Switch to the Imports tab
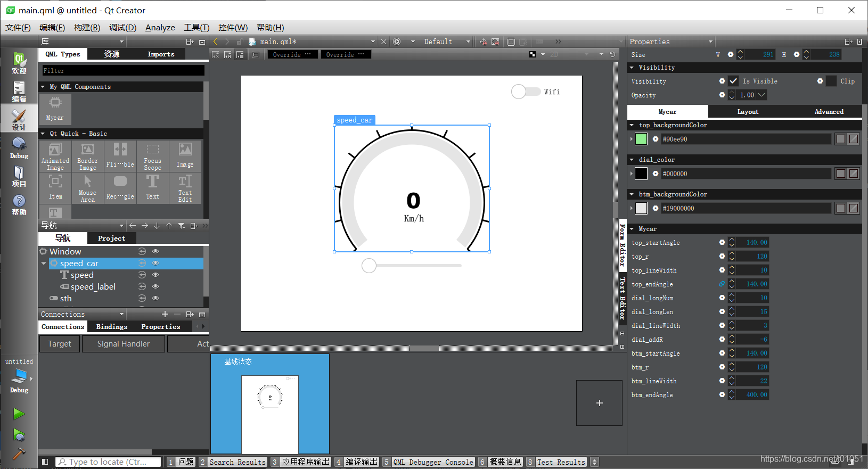 coord(161,54)
